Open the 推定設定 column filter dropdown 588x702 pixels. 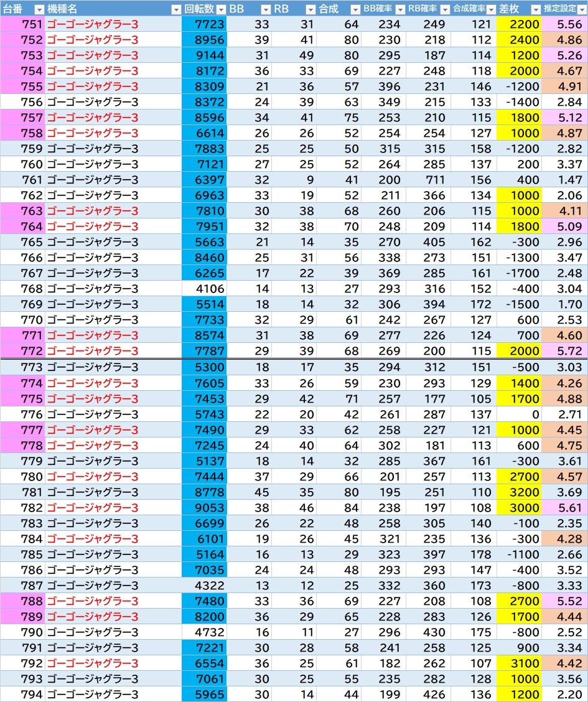click(582, 9)
